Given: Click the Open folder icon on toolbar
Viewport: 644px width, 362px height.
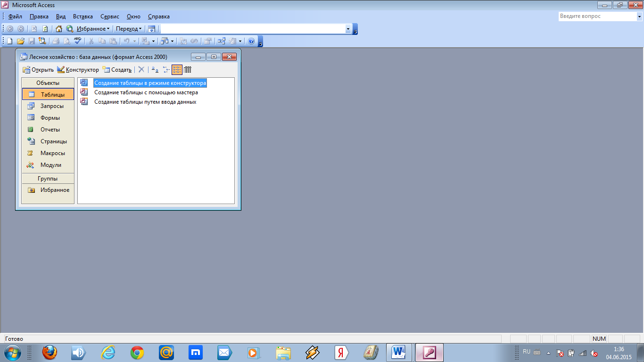Looking at the screenshot, I should click(x=20, y=41).
